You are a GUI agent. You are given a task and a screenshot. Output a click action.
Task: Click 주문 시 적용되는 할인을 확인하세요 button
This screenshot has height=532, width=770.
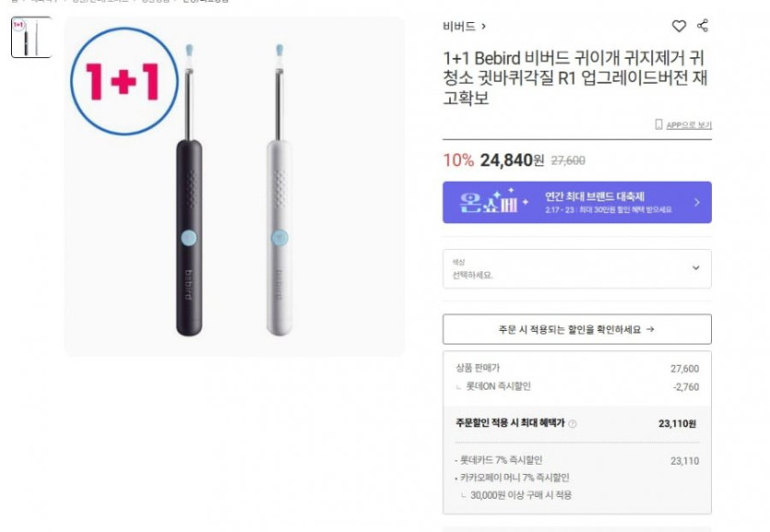577,329
